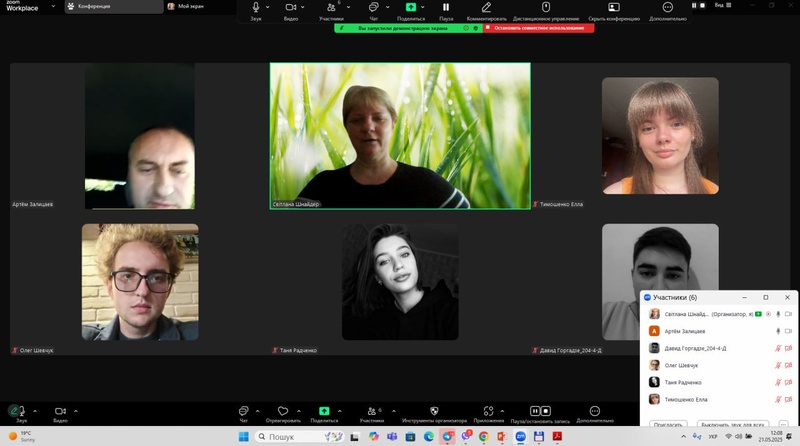Open participants panel more options button
Viewport: 800px width, 446px height.
tap(783, 424)
